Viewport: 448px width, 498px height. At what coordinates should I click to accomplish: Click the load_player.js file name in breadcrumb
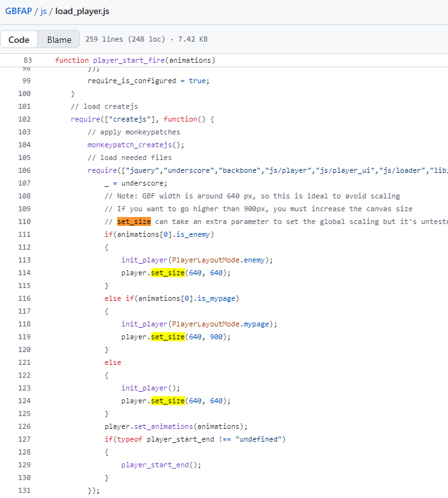coord(82,11)
